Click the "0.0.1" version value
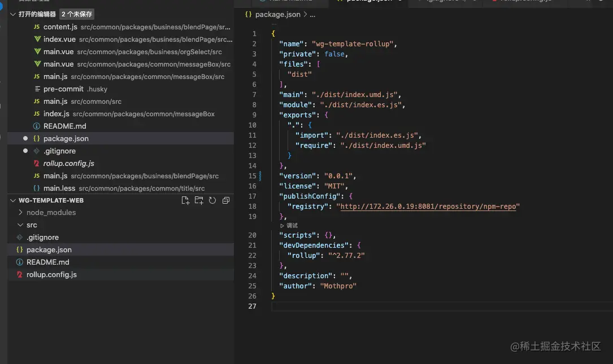 pyautogui.click(x=338, y=176)
